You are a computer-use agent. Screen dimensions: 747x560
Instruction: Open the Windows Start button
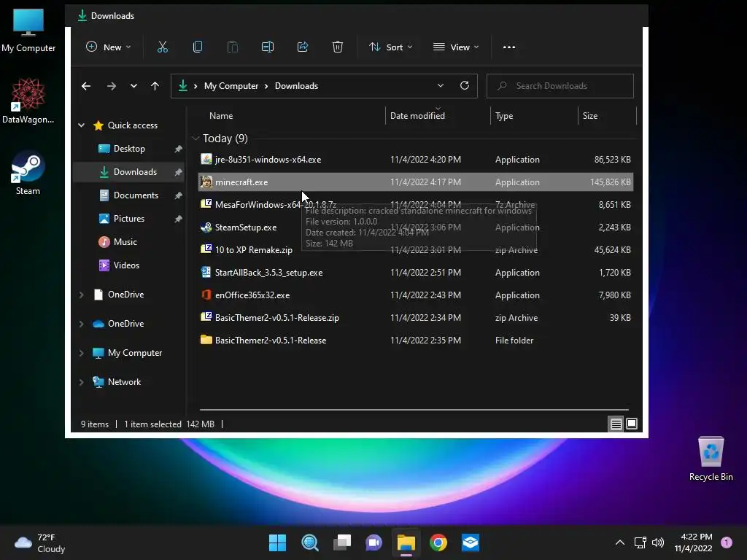(277, 542)
